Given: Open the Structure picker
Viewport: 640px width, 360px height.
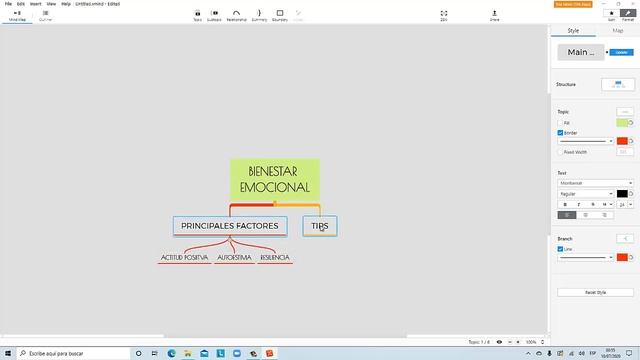Looking at the screenshot, I should pyautogui.click(x=618, y=84).
